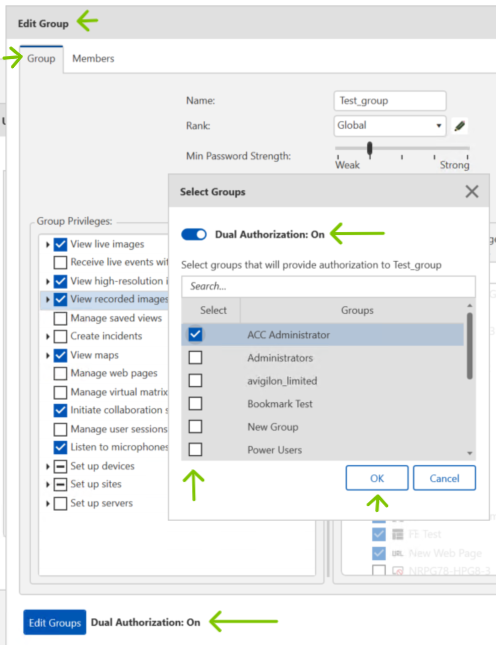Select the Group tab
The width and height of the screenshot is (496, 645).
pyautogui.click(x=41, y=58)
